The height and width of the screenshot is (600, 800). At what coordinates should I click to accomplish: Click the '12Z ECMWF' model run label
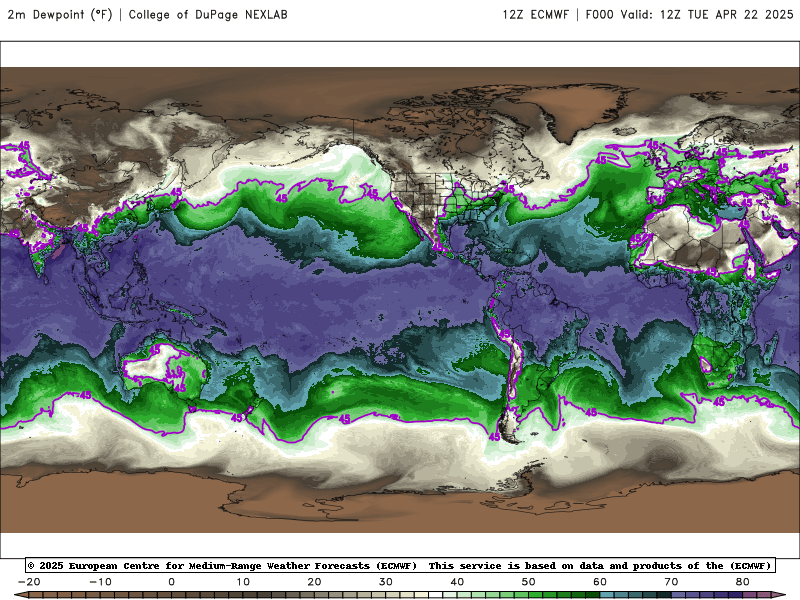coord(535,15)
